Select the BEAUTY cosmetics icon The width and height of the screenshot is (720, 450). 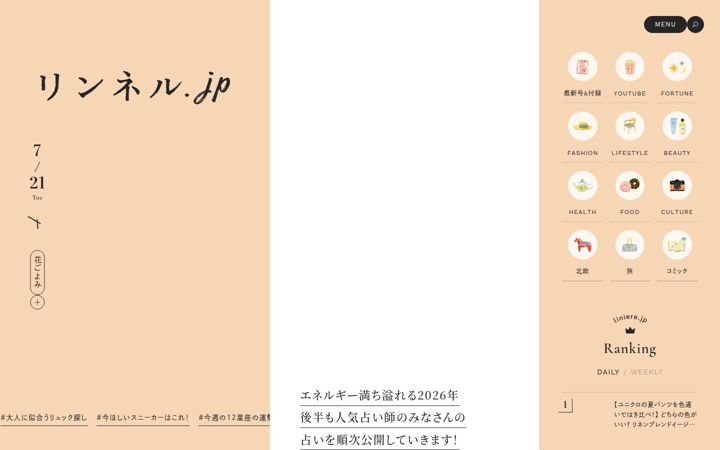[x=677, y=126]
